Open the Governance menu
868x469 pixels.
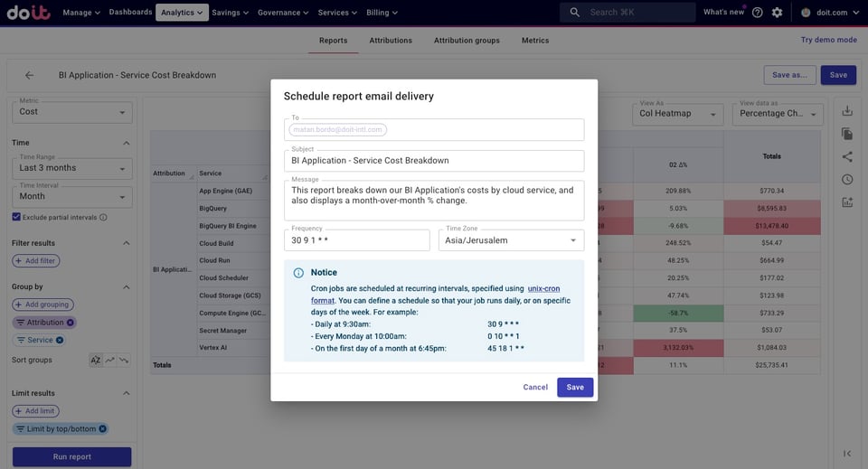283,12
